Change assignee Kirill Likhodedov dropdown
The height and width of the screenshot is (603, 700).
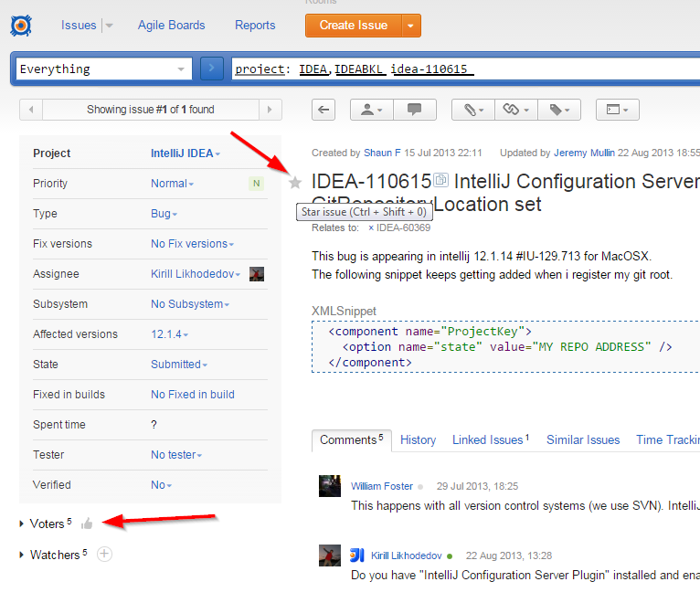(x=195, y=274)
